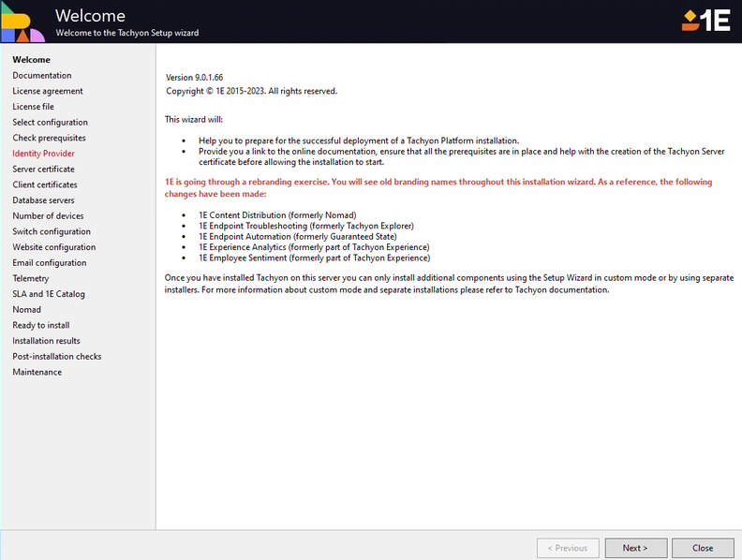This screenshot has height=560, width=742.
Task: Open the Documentation step
Action: point(42,76)
